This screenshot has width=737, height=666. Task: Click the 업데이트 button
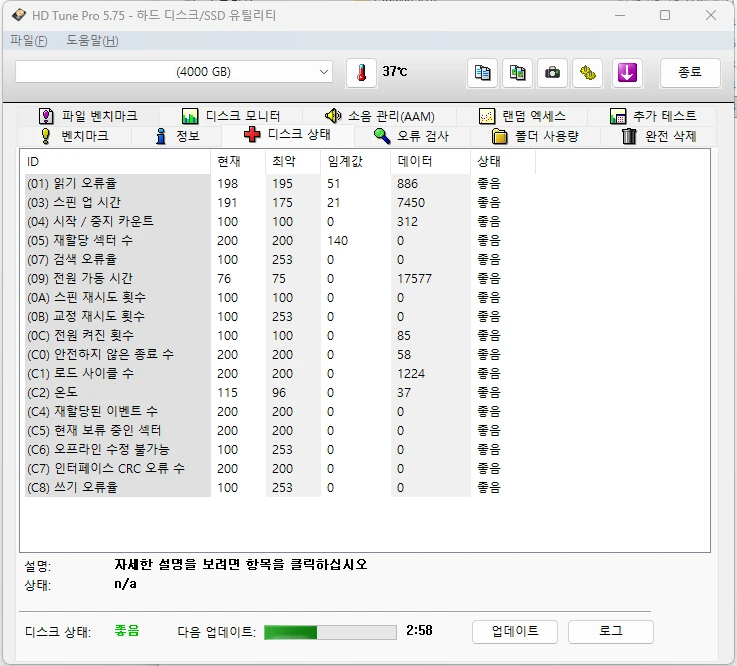(x=515, y=631)
